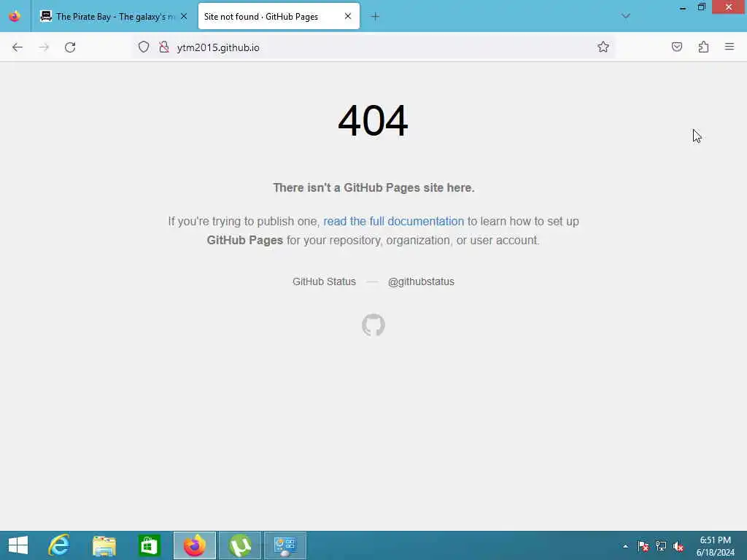Click the 404 heading

click(x=373, y=120)
